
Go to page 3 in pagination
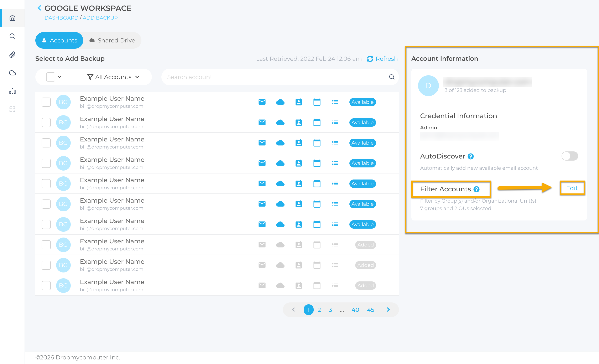(x=330, y=310)
